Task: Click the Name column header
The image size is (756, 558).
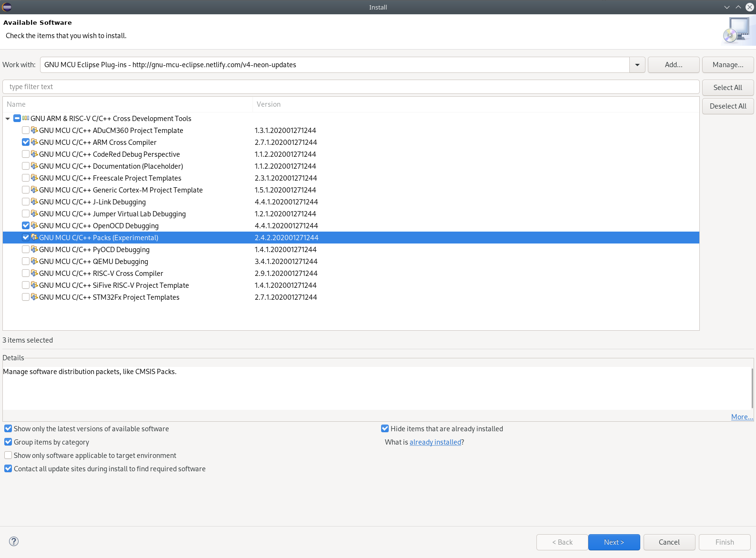Action: [128, 104]
